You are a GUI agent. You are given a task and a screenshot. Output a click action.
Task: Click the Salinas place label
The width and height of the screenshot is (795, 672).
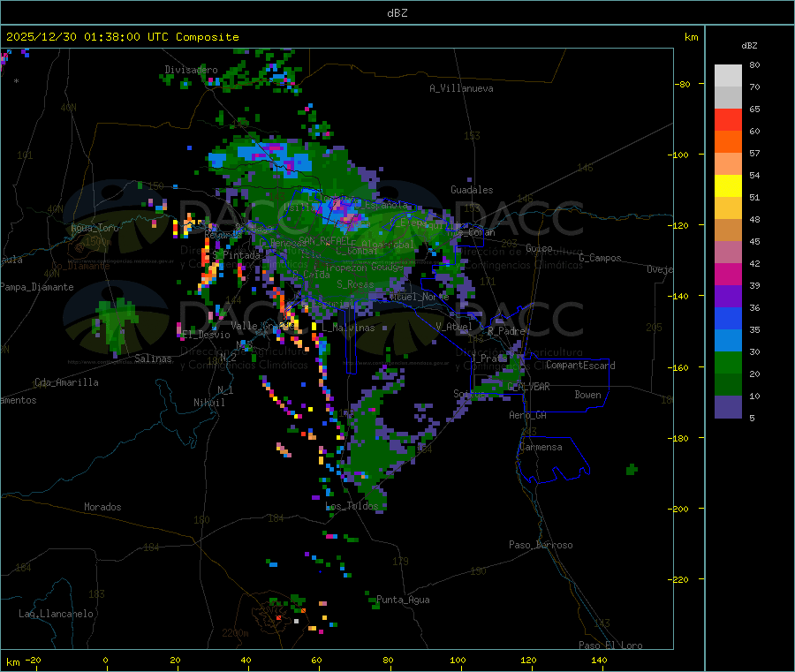153,359
